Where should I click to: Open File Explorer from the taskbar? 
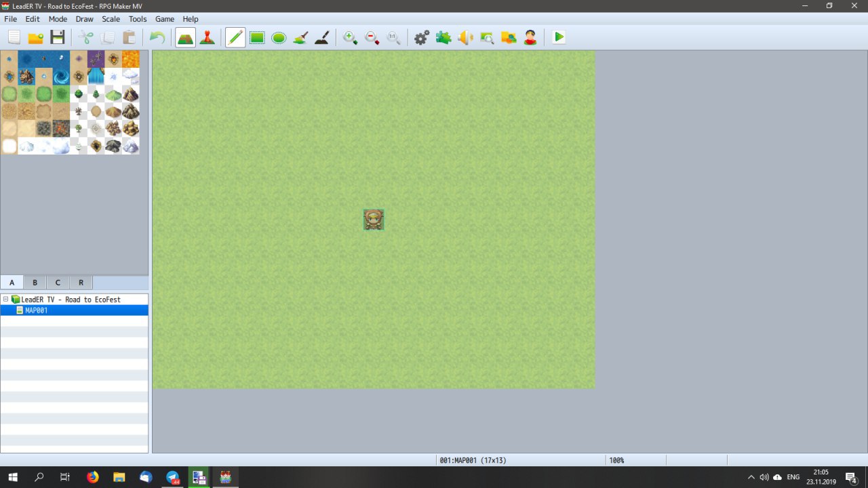click(x=119, y=477)
